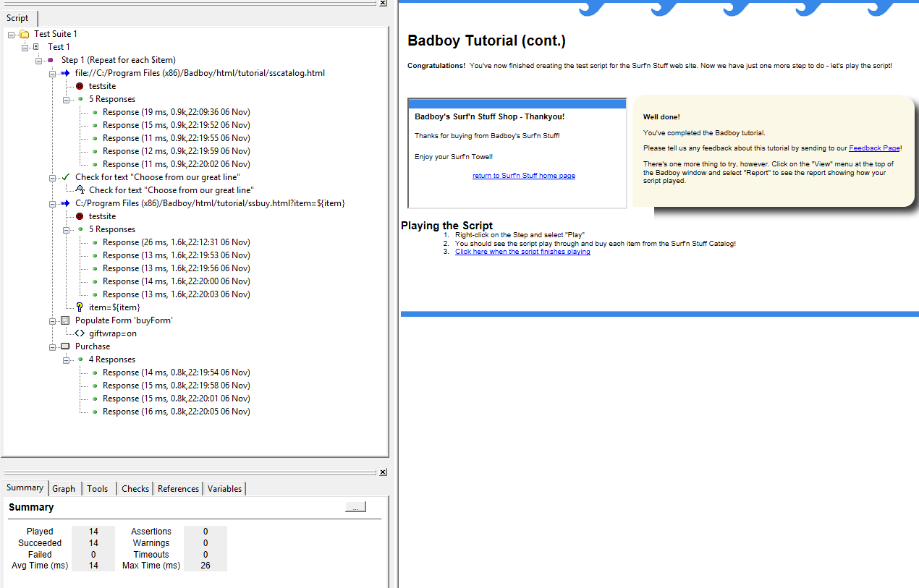Click the red target icon under sscatalog.html request
Viewport: 919px width, 588px height.
79,86
